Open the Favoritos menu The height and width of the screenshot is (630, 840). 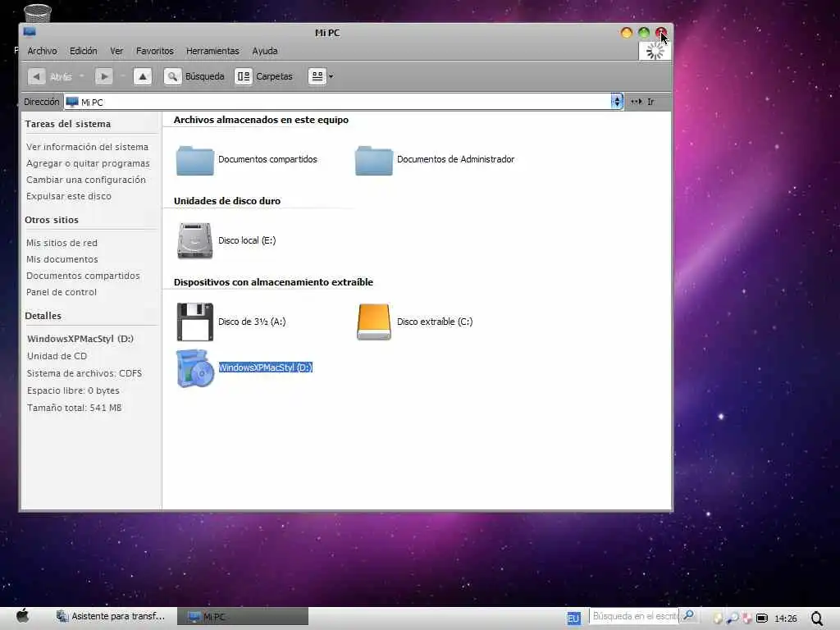click(155, 51)
